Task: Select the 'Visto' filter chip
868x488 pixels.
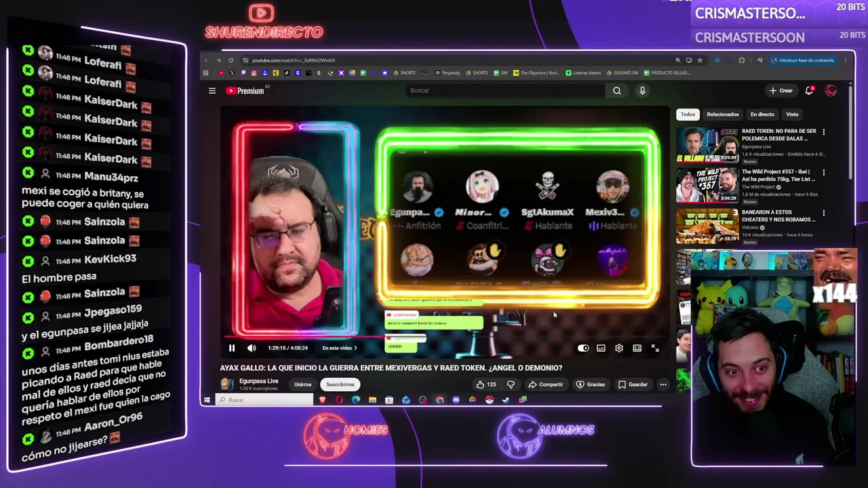Action: (792, 115)
